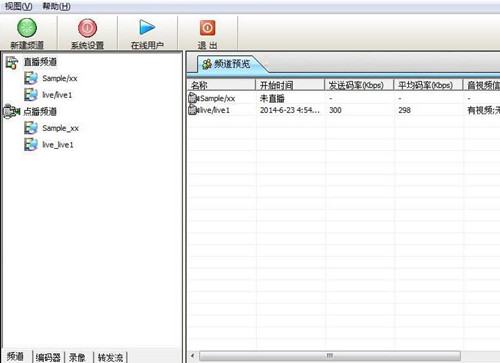Select Sample_xx in the tree
This screenshot has height=363, width=500.
61,128
